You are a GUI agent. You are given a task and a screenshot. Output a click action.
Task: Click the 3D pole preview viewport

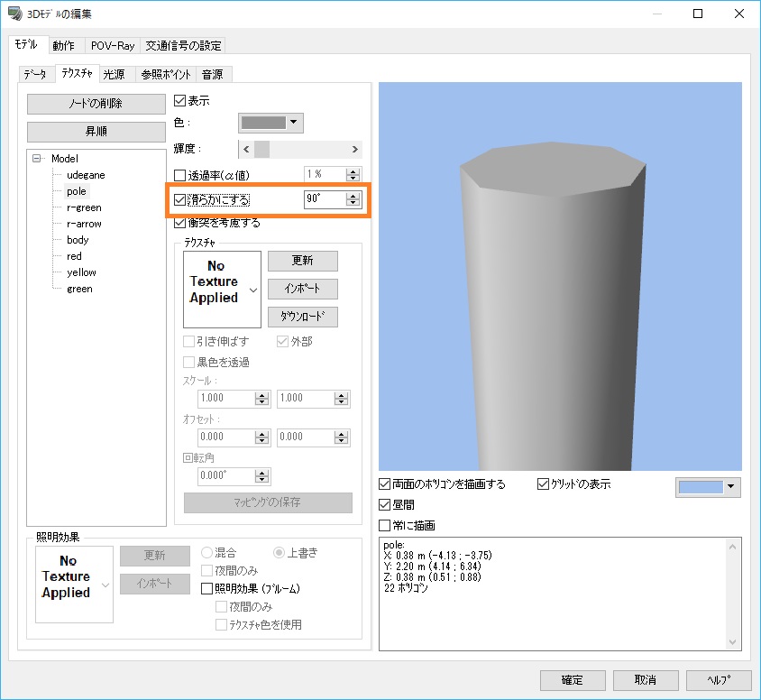[560, 276]
